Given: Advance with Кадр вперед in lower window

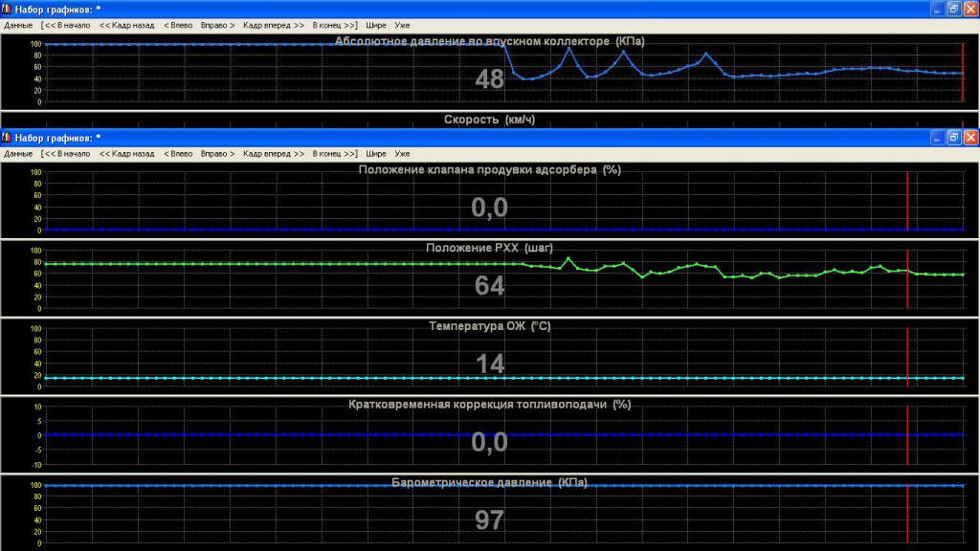Looking at the screenshot, I should click(274, 153).
